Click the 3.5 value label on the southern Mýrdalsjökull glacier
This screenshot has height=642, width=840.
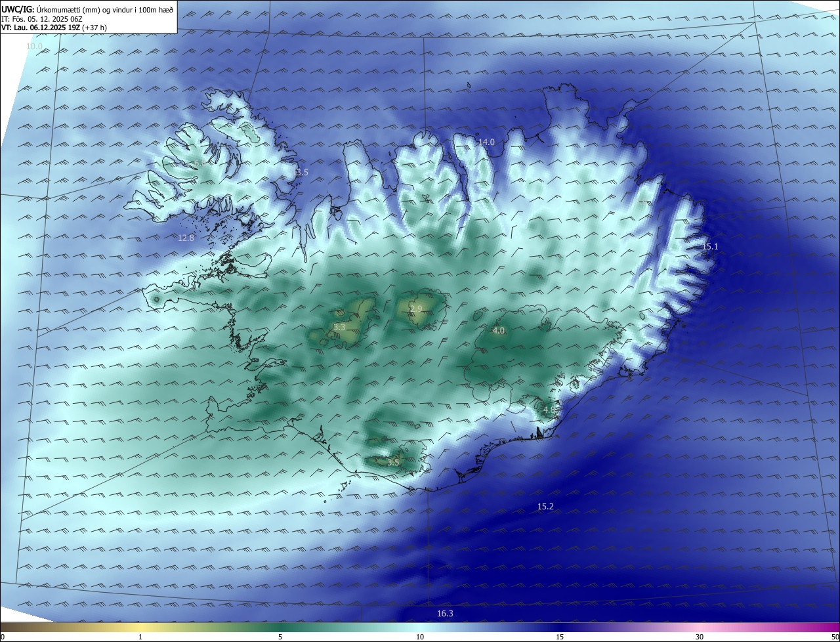click(x=393, y=462)
